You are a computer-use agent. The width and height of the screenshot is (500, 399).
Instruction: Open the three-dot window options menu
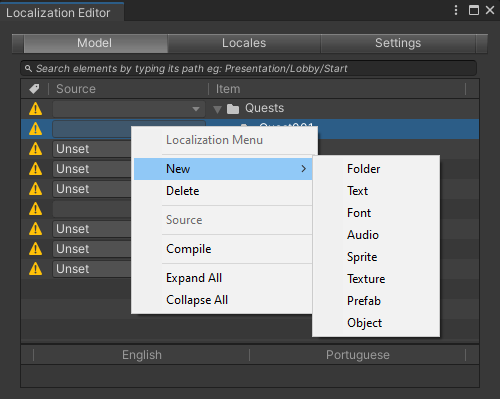tap(456, 10)
